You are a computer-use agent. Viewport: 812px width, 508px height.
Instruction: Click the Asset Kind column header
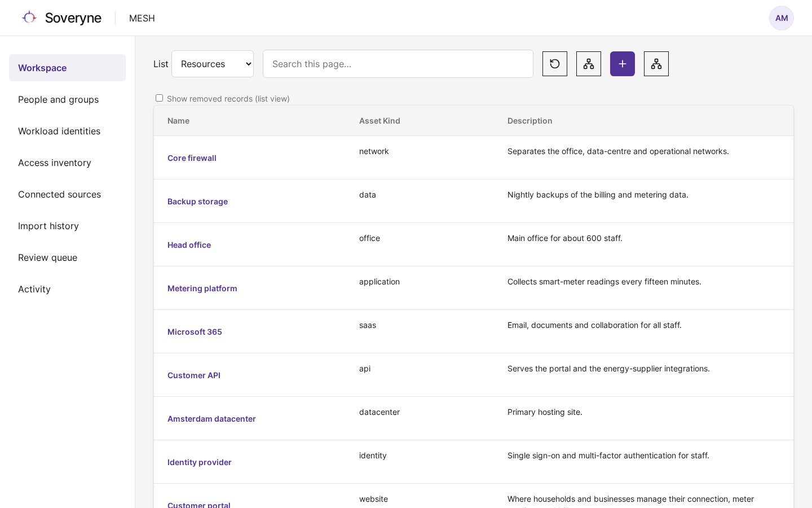[x=379, y=121]
